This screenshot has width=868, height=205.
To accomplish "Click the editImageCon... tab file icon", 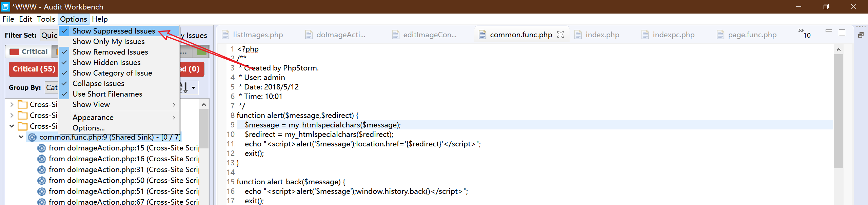I will pyautogui.click(x=395, y=35).
